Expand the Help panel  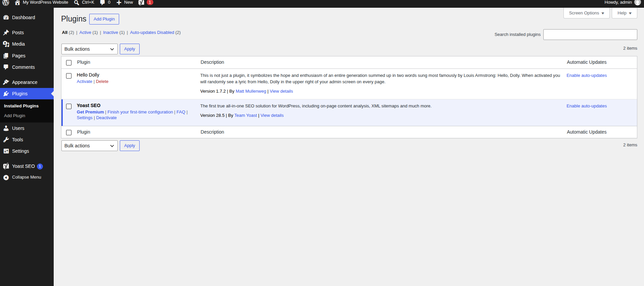pyautogui.click(x=624, y=13)
